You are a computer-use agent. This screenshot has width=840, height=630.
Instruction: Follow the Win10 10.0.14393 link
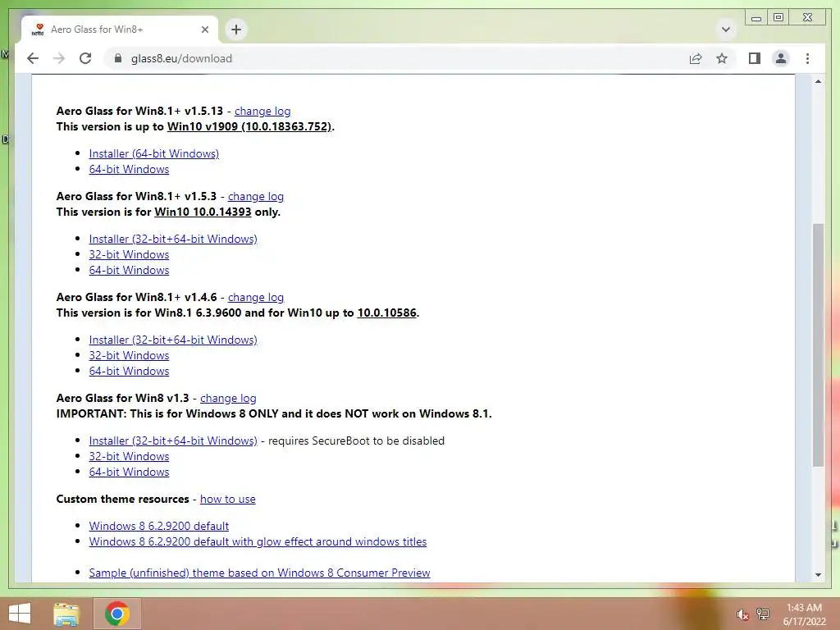point(203,212)
